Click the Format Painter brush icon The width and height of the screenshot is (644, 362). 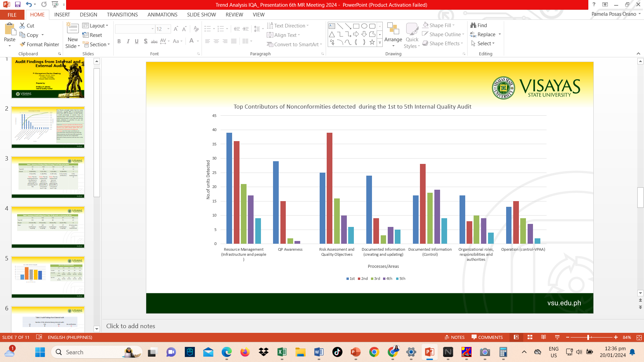click(x=23, y=44)
